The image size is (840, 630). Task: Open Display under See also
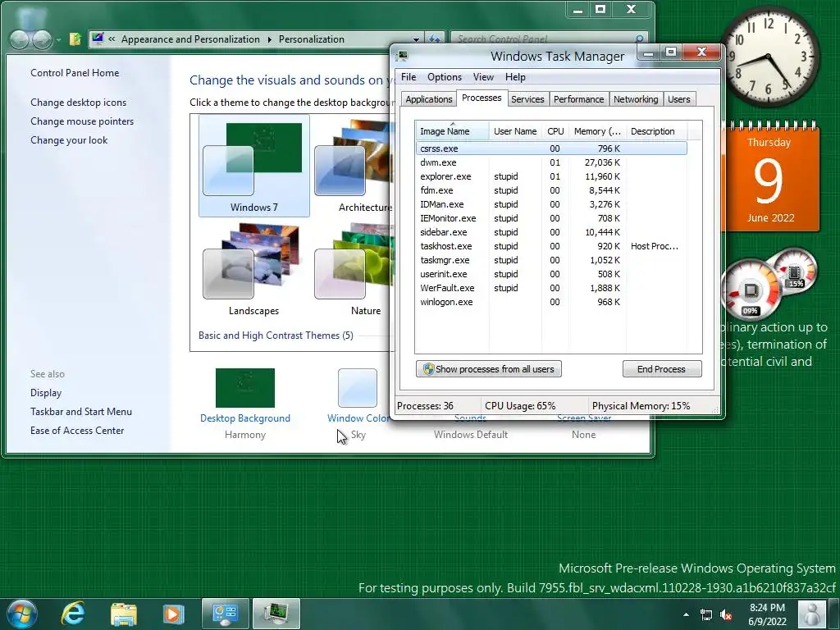46,393
